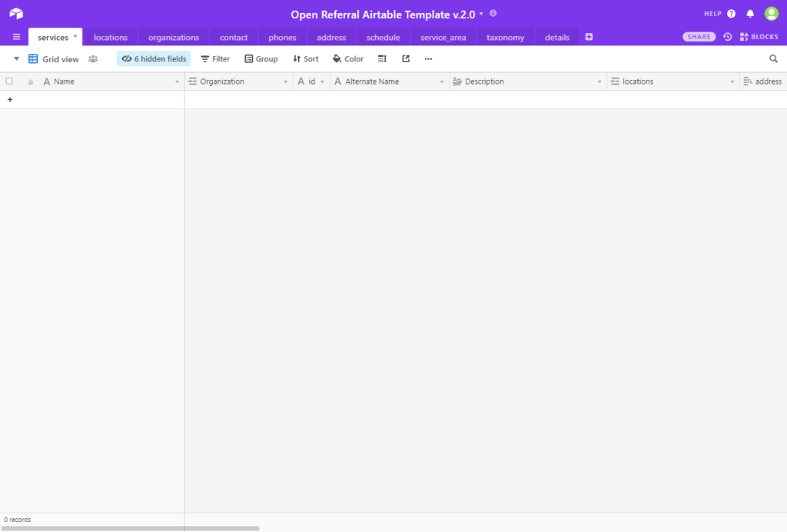Open the help question mark icon

(732, 14)
